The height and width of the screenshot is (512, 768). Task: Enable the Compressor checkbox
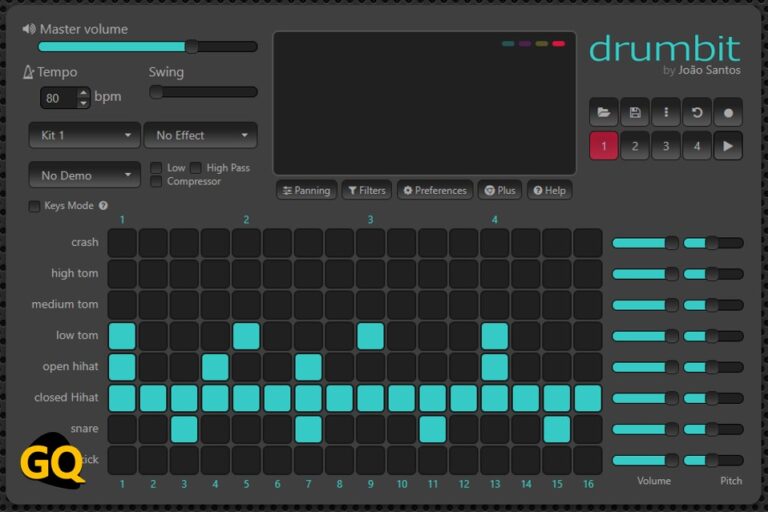[156, 182]
